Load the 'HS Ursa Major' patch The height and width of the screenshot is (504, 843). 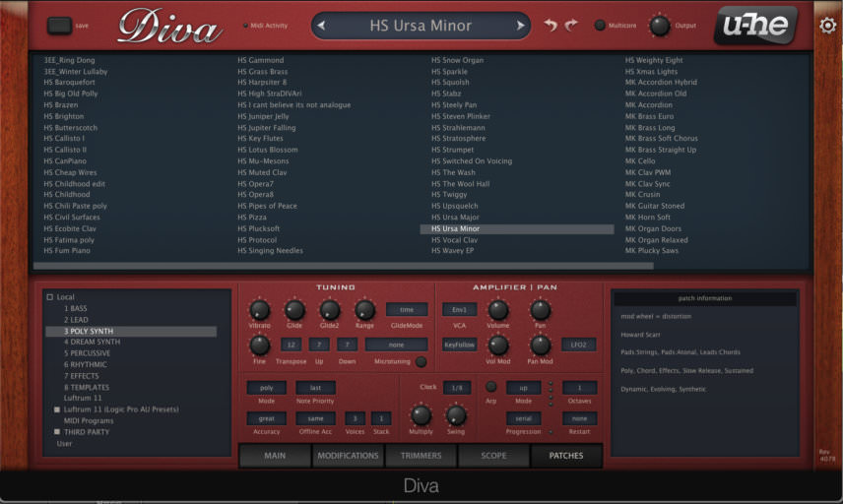(x=455, y=218)
